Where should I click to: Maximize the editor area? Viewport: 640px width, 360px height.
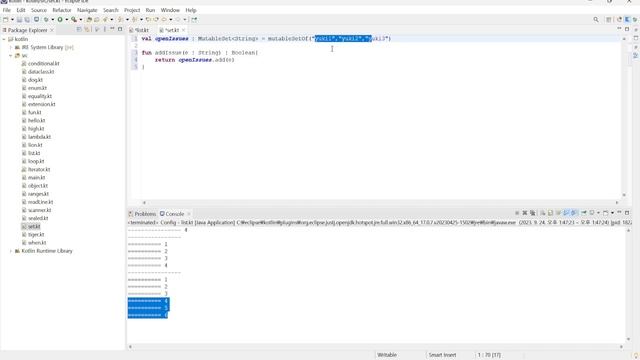[627, 29]
